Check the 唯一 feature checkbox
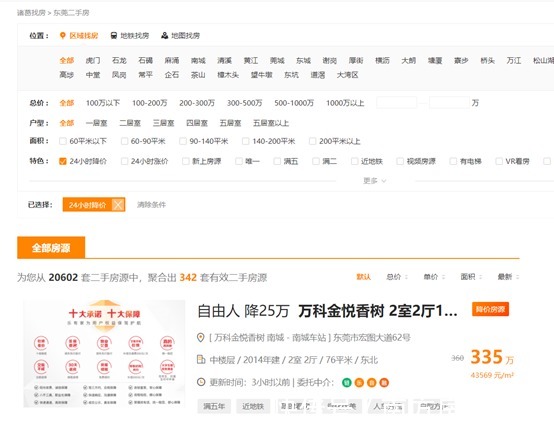Viewport: 554px width, 428px height. (239, 162)
